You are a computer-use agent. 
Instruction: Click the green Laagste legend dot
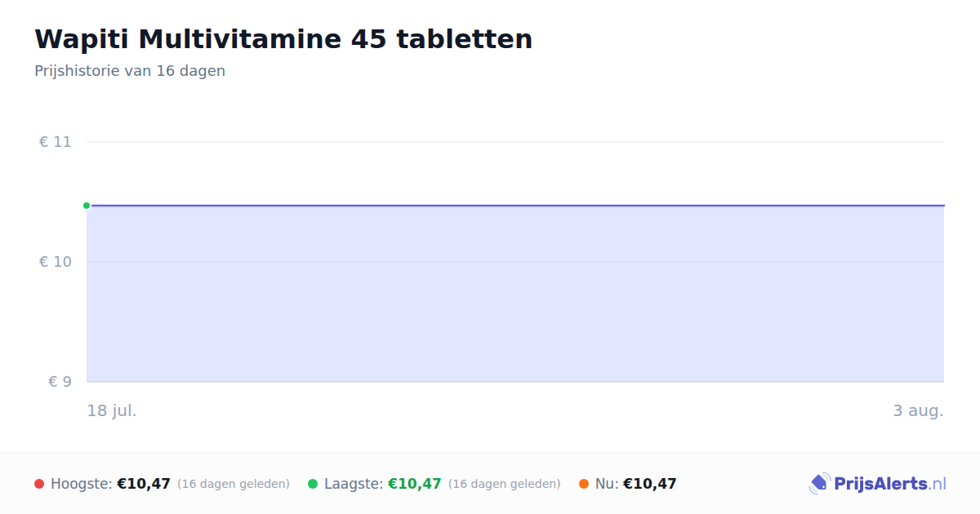(313, 484)
